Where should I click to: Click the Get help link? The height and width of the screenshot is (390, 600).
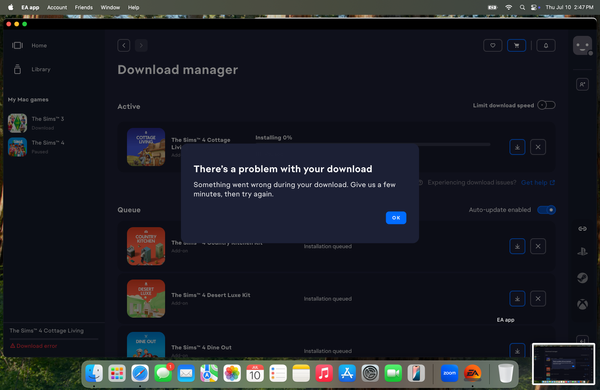[x=538, y=183]
